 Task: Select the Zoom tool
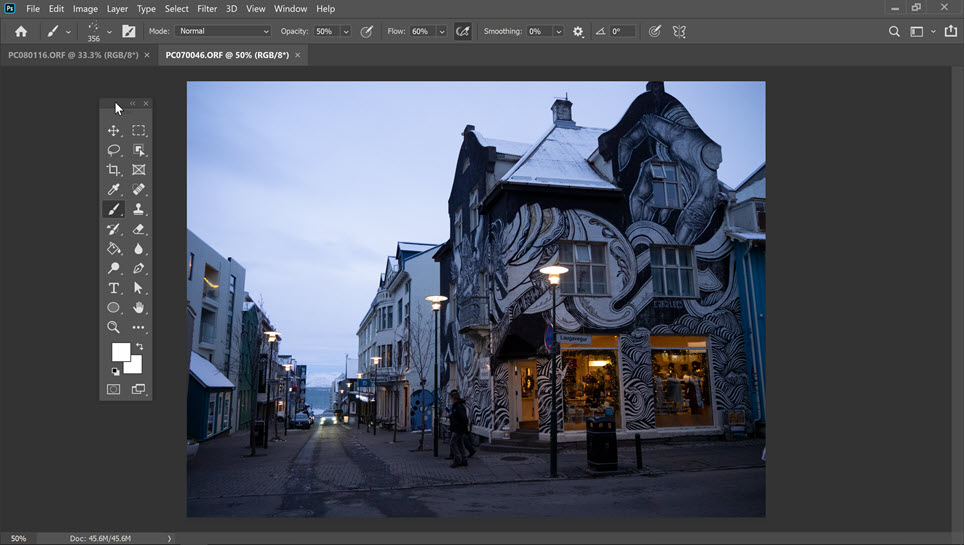click(114, 327)
